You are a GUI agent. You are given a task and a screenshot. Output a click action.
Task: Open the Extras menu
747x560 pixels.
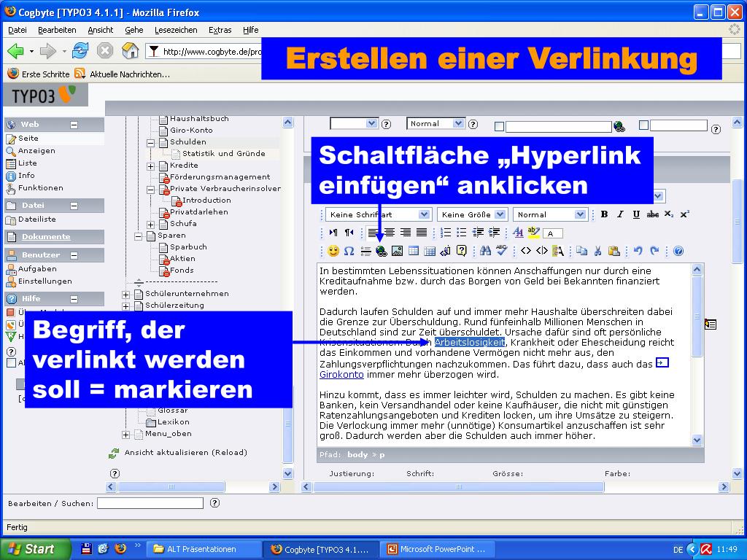point(220,30)
